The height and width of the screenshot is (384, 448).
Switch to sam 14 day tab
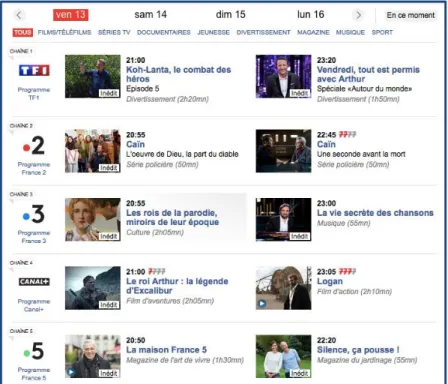[x=150, y=15]
